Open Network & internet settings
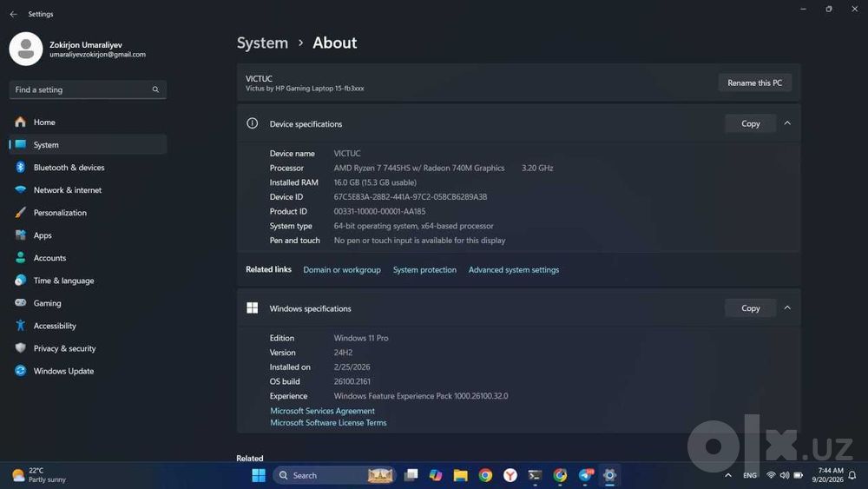Image resolution: width=868 pixels, height=489 pixels. coord(88,190)
